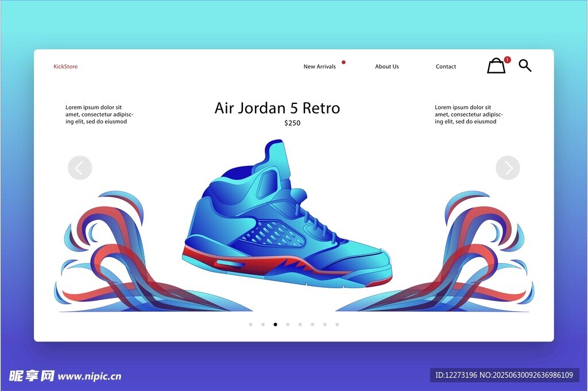Select the eighth carousel dot
This screenshot has width=588, height=391.
click(337, 324)
